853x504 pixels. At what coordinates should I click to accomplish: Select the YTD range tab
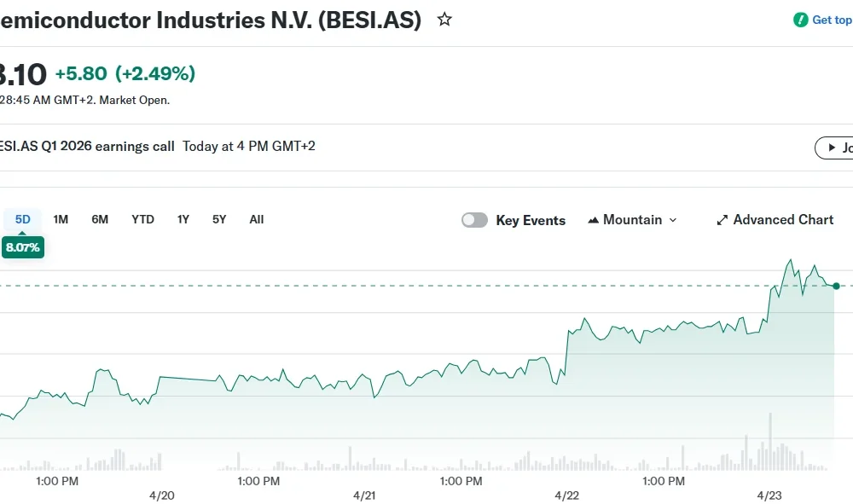coord(142,219)
